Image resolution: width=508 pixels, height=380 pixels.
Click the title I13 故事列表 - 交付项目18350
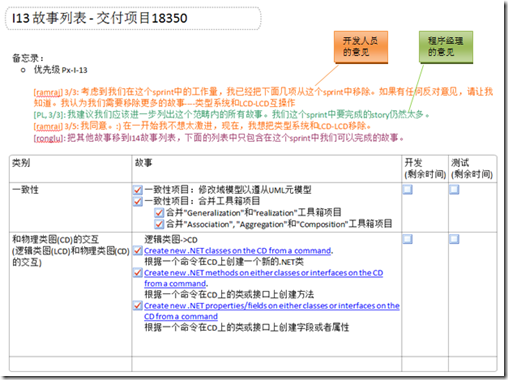tap(100, 18)
